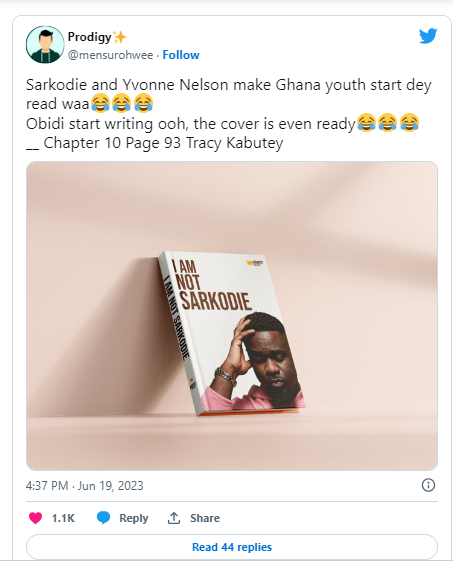
Task: Open Read 44 replies
Action: 232,547
